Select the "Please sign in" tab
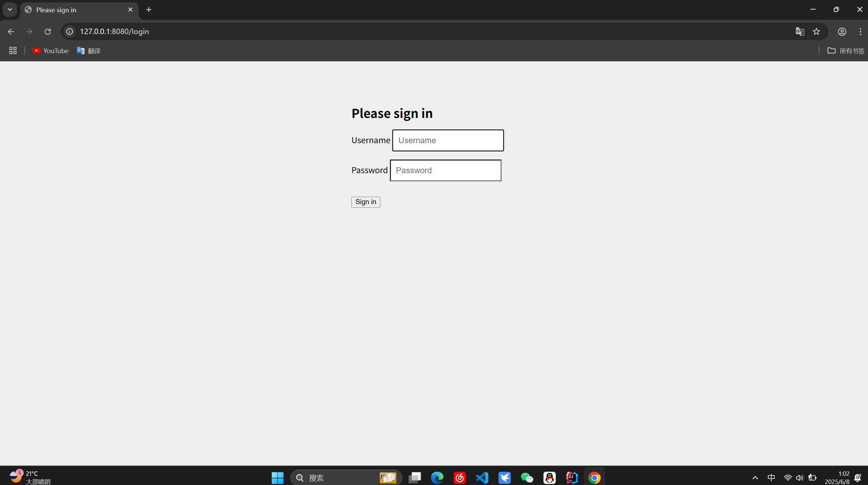 (75, 10)
